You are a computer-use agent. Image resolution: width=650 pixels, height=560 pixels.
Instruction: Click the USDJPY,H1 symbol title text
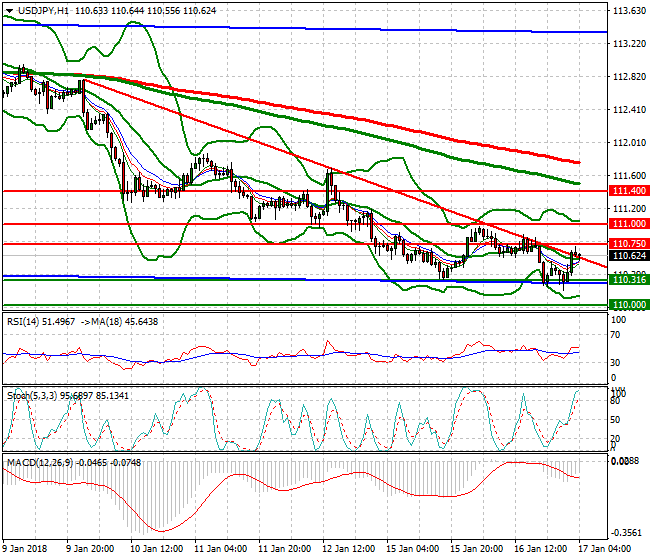pyautogui.click(x=35, y=10)
